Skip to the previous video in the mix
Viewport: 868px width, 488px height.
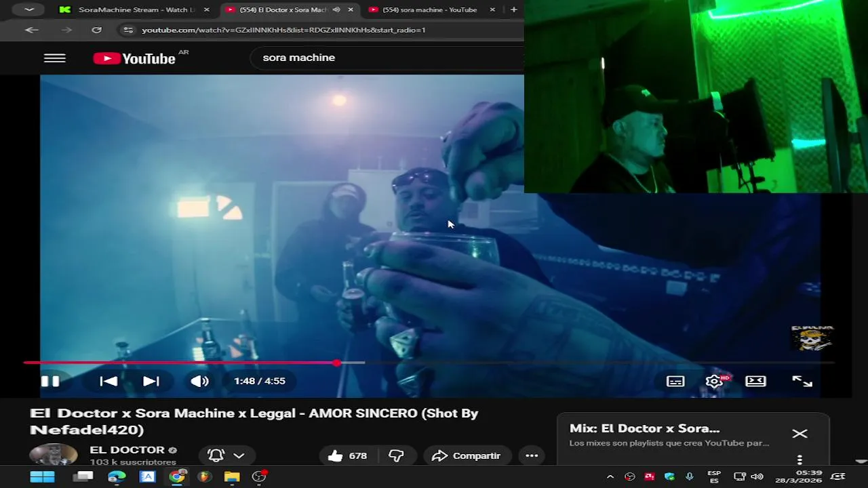pos(108,381)
